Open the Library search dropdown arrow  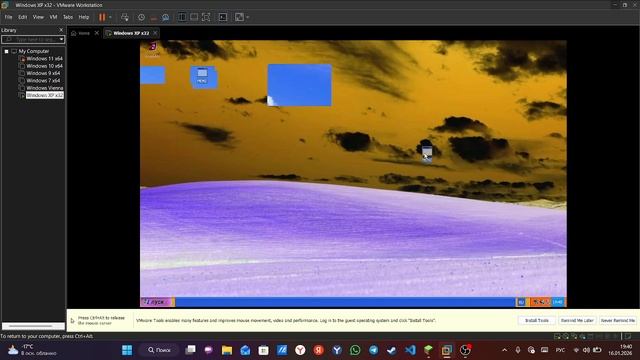[62, 39]
